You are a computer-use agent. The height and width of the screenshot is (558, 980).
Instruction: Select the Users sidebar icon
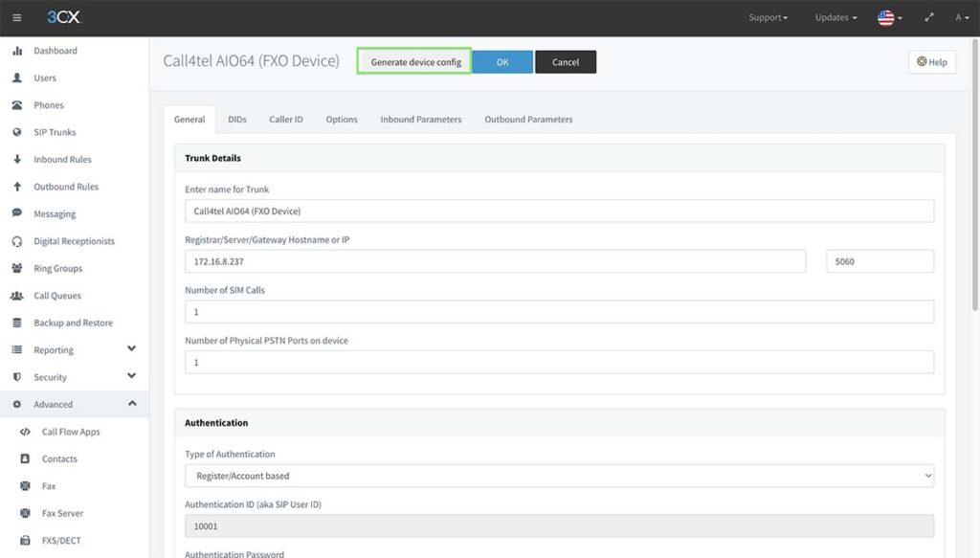click(x=47, y=77)
